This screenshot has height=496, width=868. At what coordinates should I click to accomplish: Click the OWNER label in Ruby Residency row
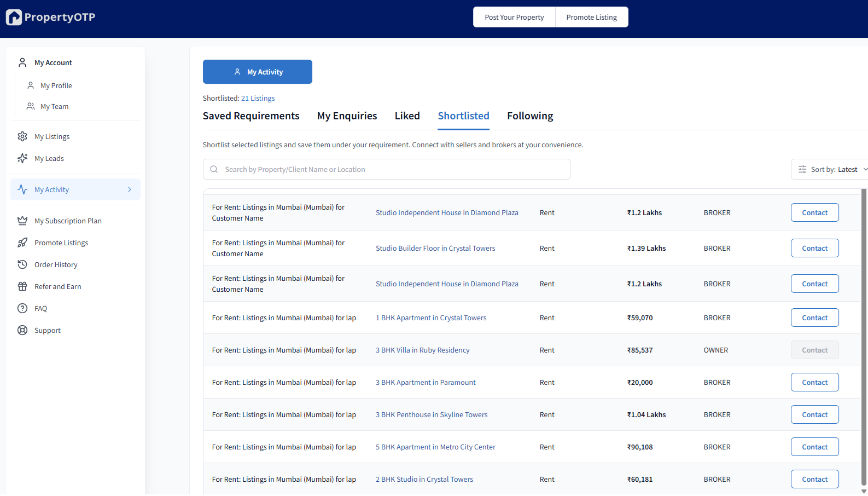pyautogui.click(x=716, y=350)
